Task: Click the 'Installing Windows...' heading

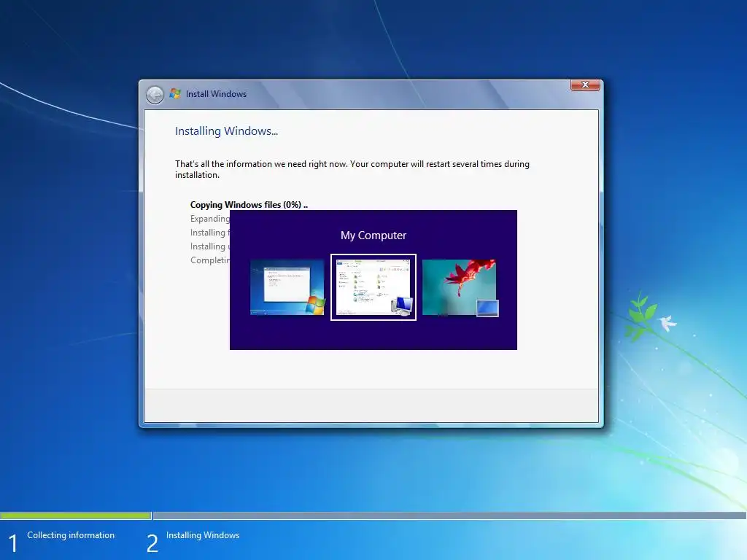Action: point(226,131)
